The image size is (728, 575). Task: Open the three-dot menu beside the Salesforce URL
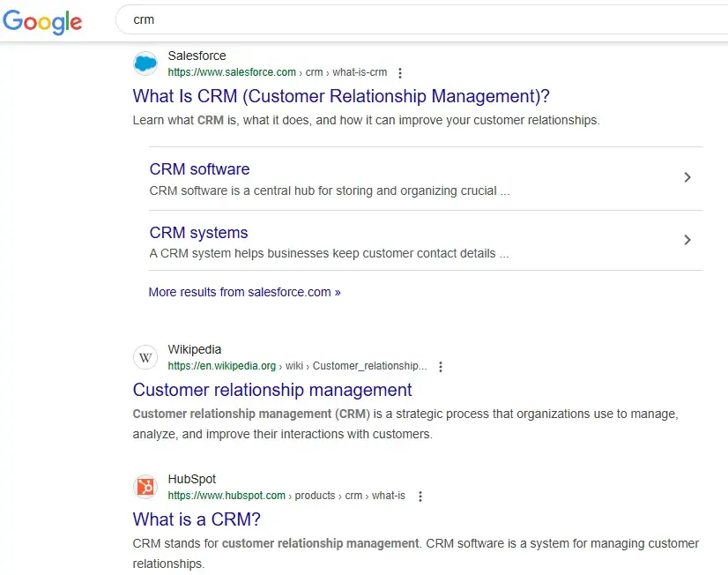click(400, 73)
